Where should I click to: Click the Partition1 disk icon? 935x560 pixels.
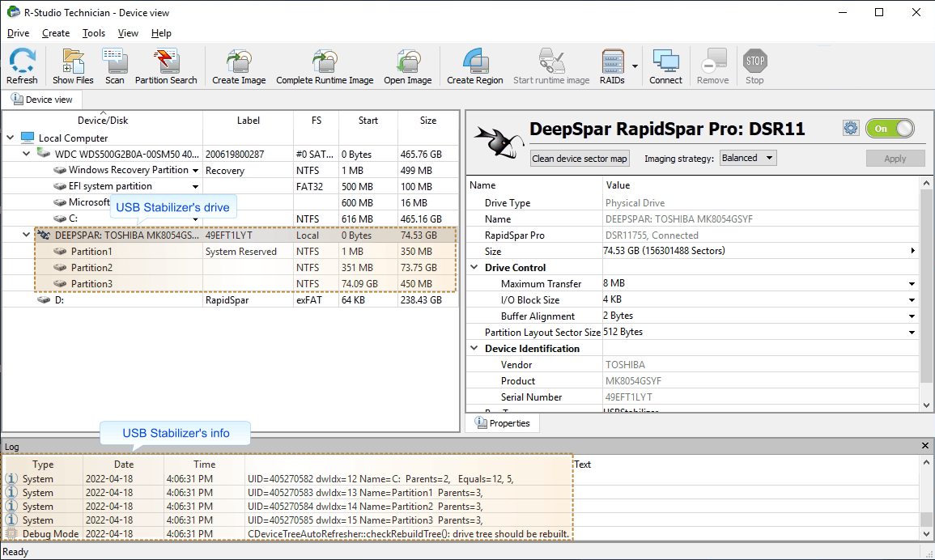point(60,251)
